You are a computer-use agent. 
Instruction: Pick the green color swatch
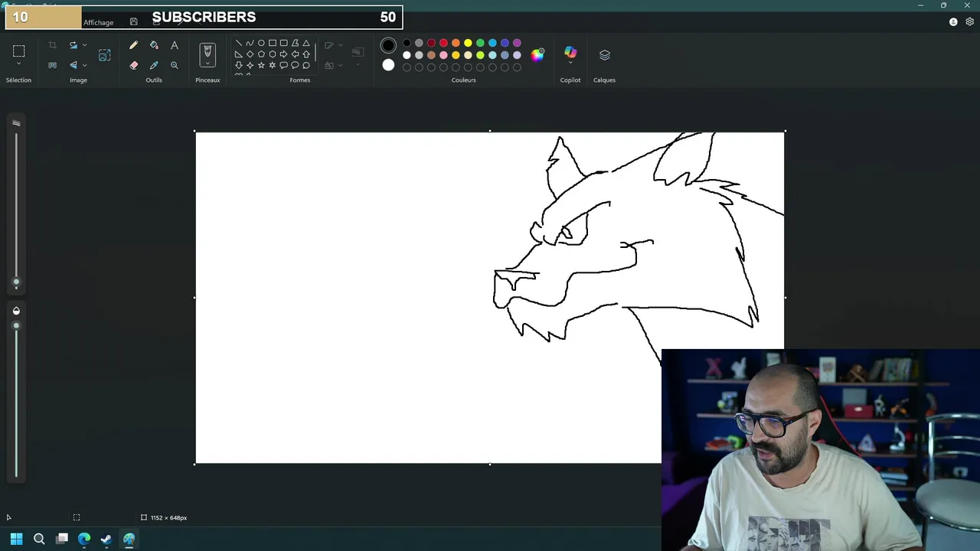click(x=480, y=43)
